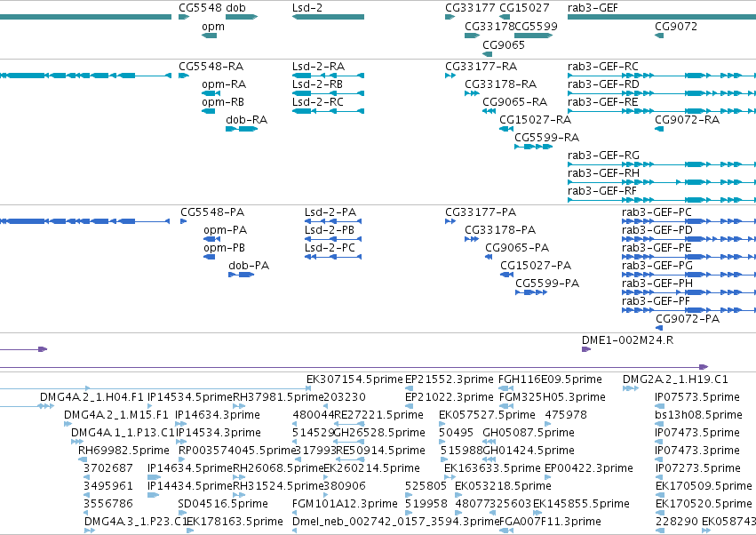Click the CG9065-PA protein label
The image size is (756, 535).
(x=517, y=247)
